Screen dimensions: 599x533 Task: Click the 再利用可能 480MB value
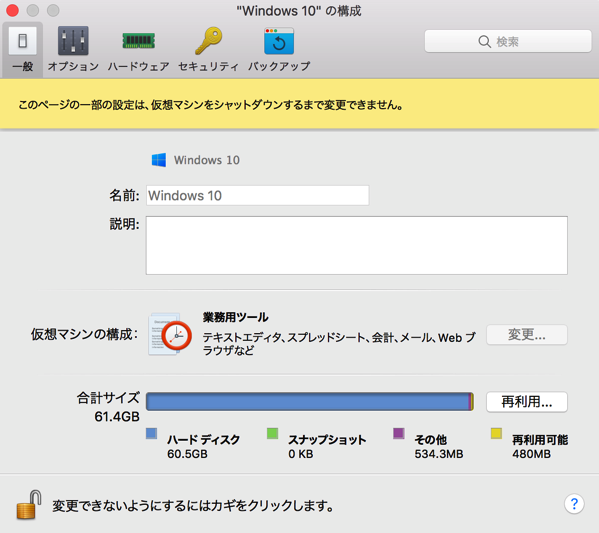tap(531, 454)
